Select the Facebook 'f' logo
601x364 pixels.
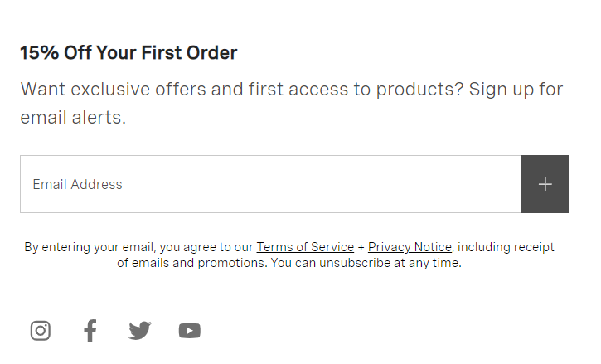tap(90, 330)
